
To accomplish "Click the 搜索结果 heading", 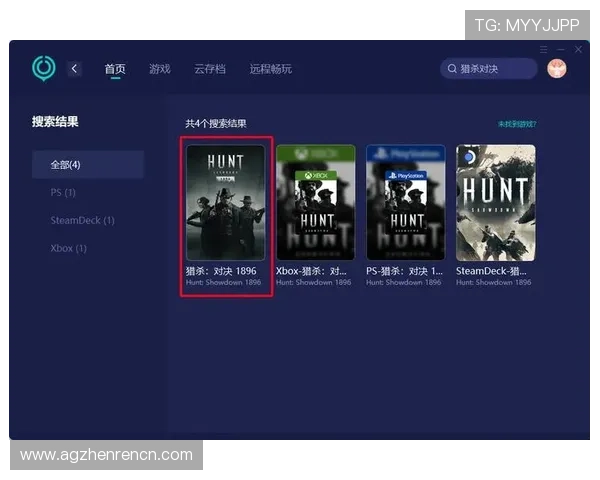I will pyautogui.click(x=55, y=122).
